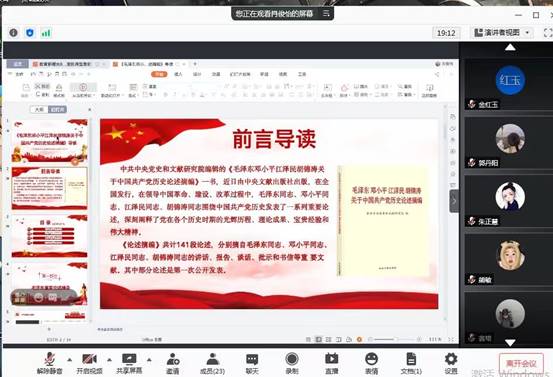The height and width of the screenshot is (377, 553).
Task: Enter full screen via corner icon
Action: pos(548,33)
